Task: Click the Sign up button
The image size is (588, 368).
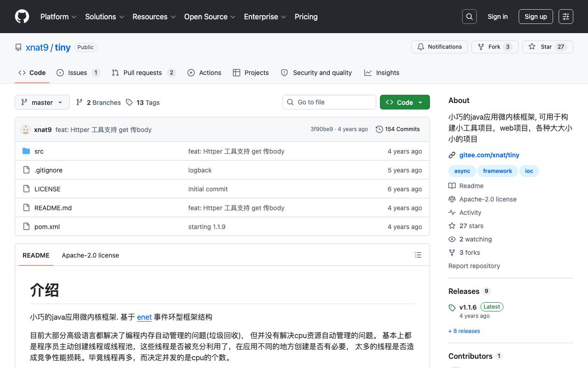Action: tap(536, 17)
